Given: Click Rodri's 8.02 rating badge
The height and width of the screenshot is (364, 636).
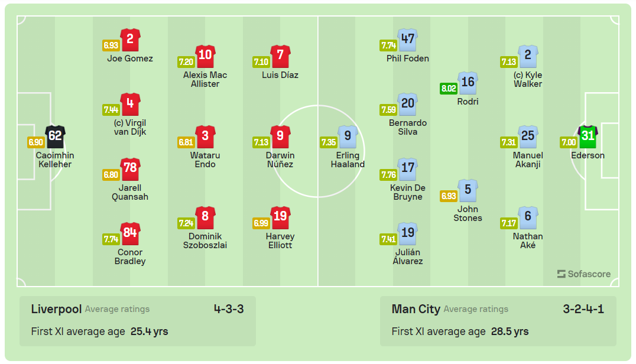Looking at the screenshot, I should (449, 89).
